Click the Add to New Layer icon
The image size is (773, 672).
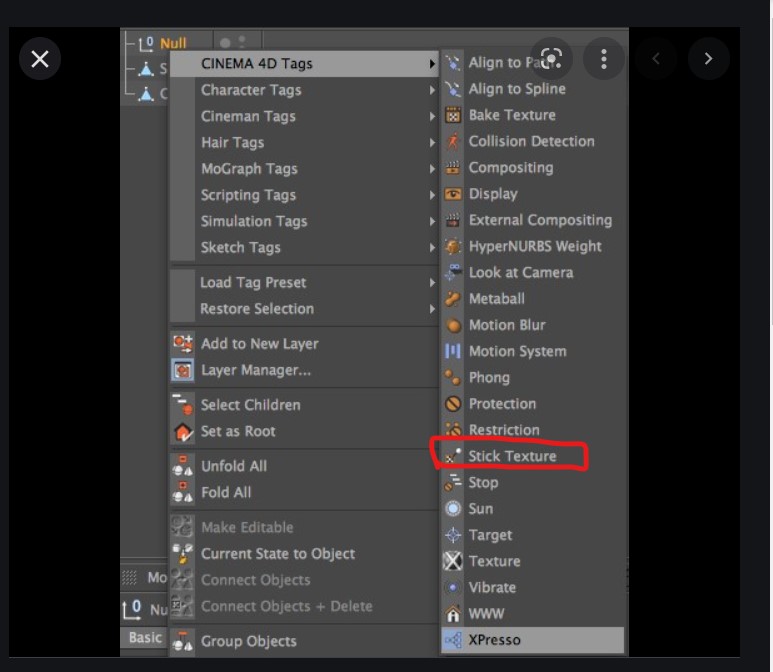(x=183, y=344)
